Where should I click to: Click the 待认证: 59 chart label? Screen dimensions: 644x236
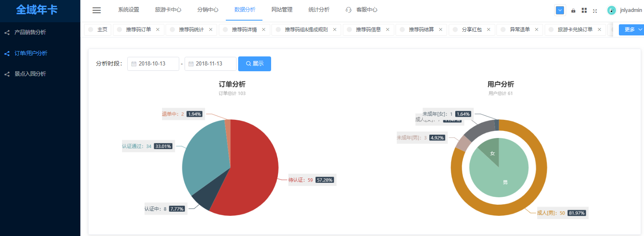tap(313, 180)
